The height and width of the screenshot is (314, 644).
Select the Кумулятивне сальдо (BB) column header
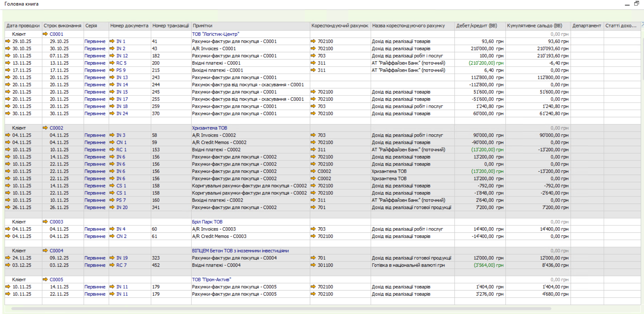[x=534, y=26]
